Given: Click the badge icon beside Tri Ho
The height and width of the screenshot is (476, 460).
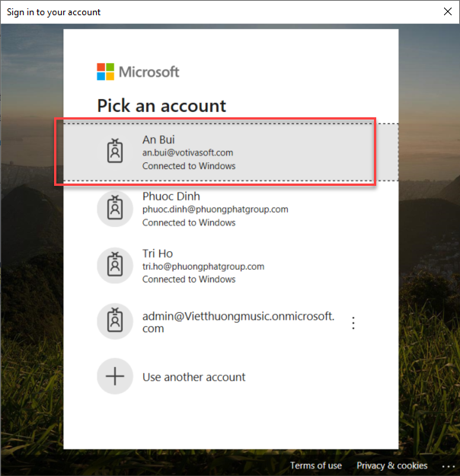Looking at the screenshot, I should [x=115, y=265].
